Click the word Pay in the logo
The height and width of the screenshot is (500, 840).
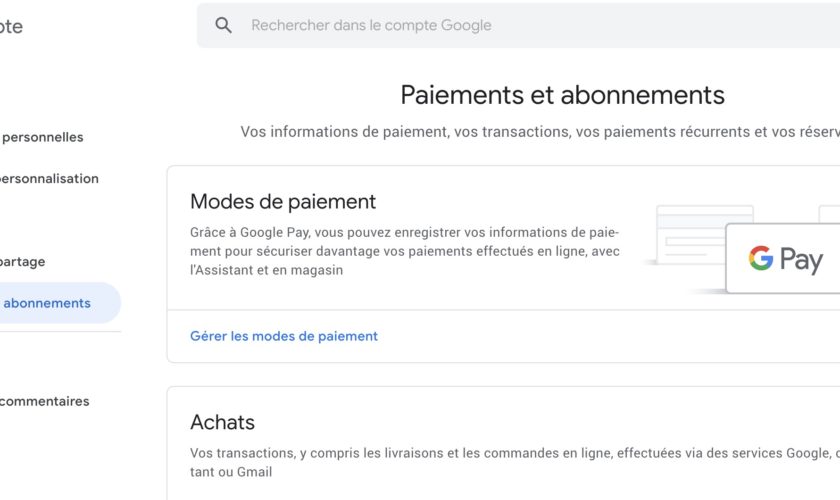click(x=801, y=260)
